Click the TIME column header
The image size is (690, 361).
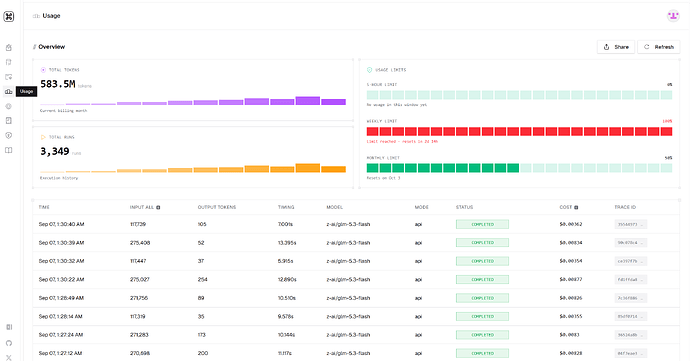tap(44, 207)
